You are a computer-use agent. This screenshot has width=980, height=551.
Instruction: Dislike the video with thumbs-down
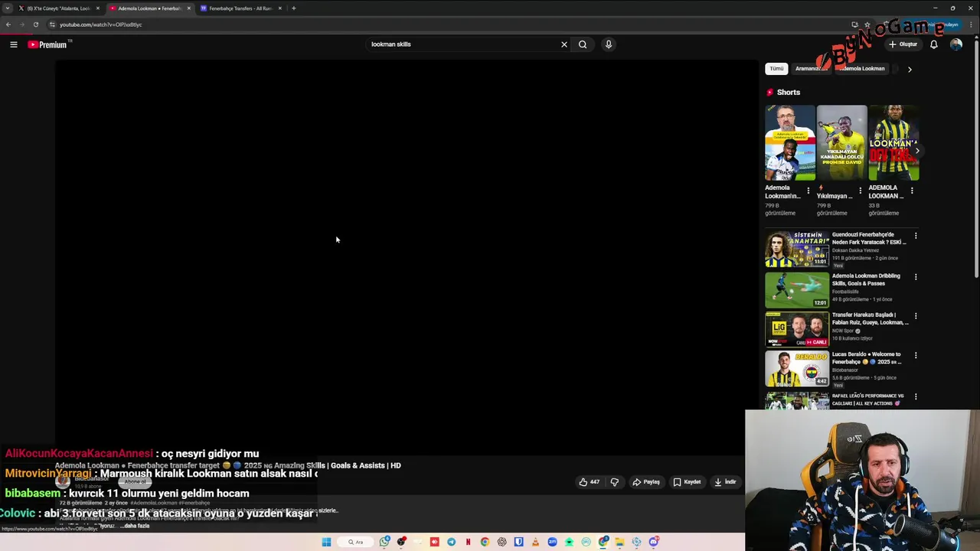[x=614, y=482]
